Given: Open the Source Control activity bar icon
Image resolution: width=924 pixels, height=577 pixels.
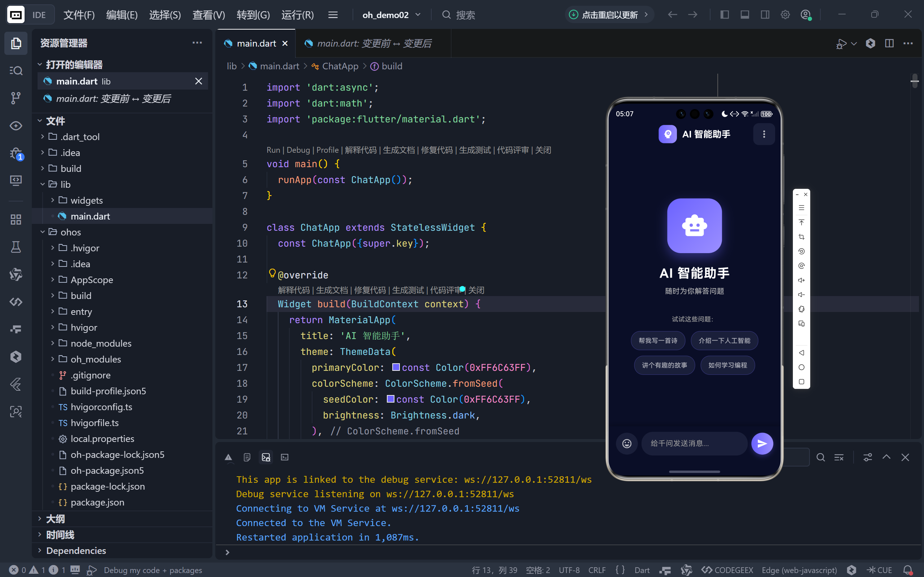Looking at the screenshot, I should tap(16, 98).
